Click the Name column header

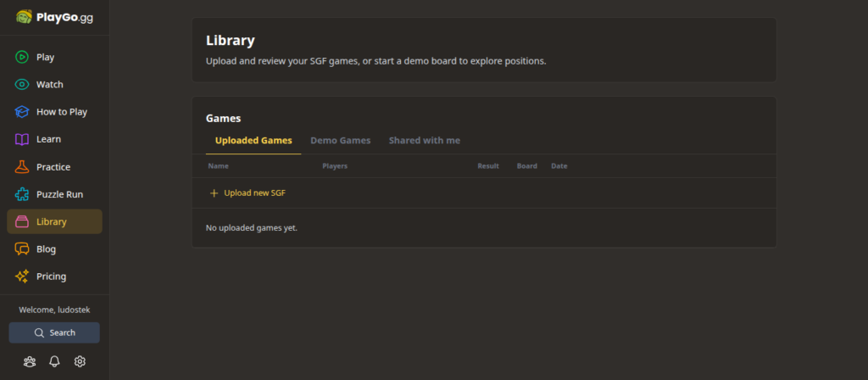(x=218, y=166)
